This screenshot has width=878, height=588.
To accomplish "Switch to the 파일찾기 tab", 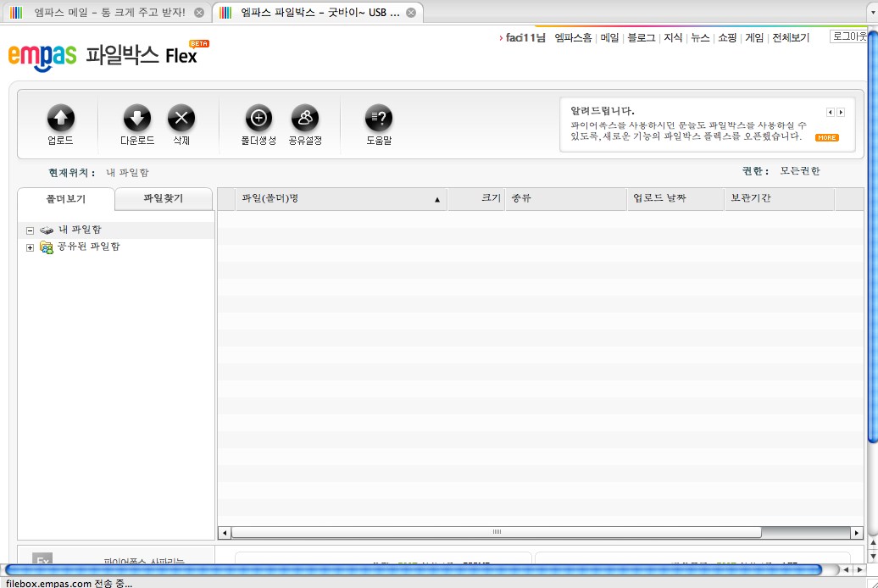I will (164, 198).
